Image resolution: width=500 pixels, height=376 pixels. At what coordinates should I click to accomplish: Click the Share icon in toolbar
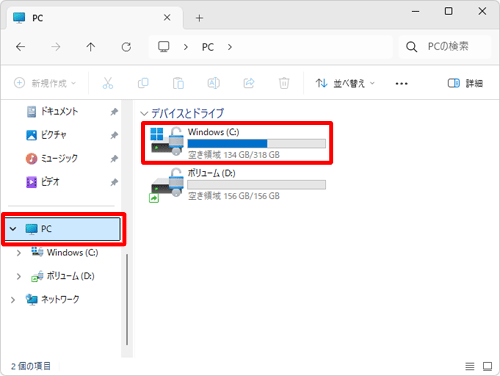pyautogui.click(x=249, y=83)
